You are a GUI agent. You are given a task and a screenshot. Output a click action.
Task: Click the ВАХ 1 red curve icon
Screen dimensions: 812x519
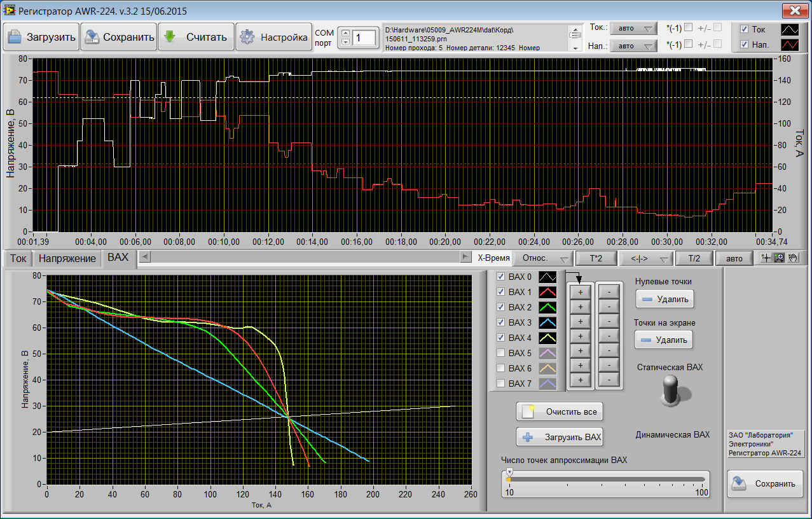point(547,292)
